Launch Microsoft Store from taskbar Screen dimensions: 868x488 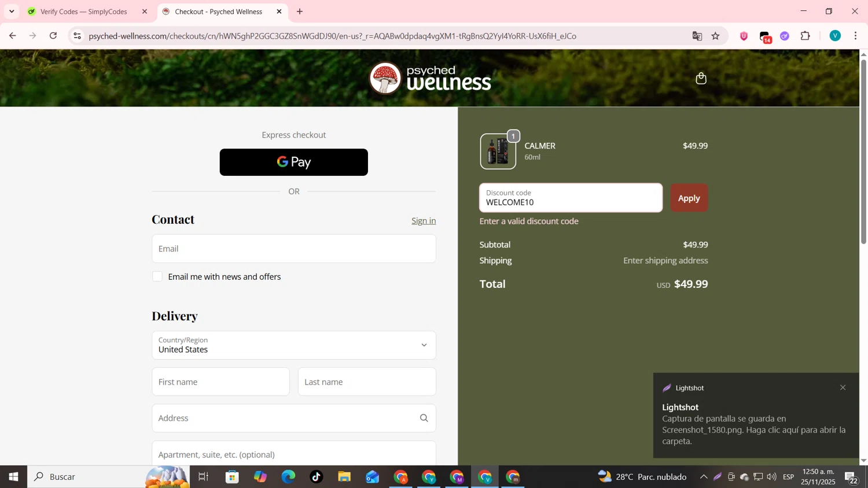pos(233,477)
